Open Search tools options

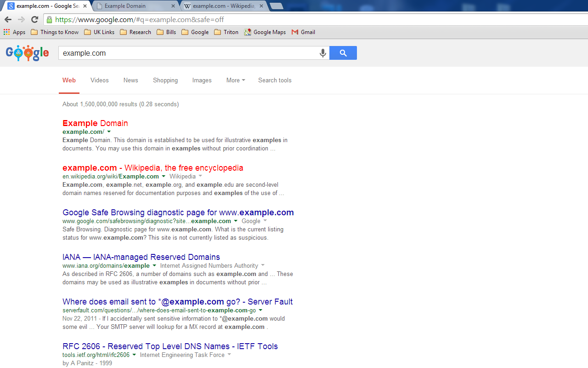275,80
